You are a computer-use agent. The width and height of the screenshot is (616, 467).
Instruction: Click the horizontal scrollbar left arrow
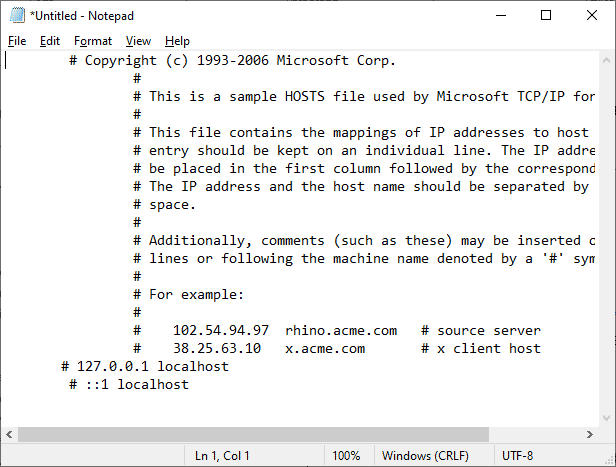coord(9,434)
